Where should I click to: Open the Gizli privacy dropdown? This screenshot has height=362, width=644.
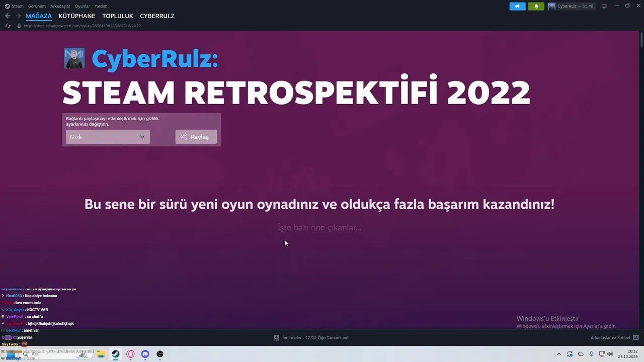coord(108,137)
